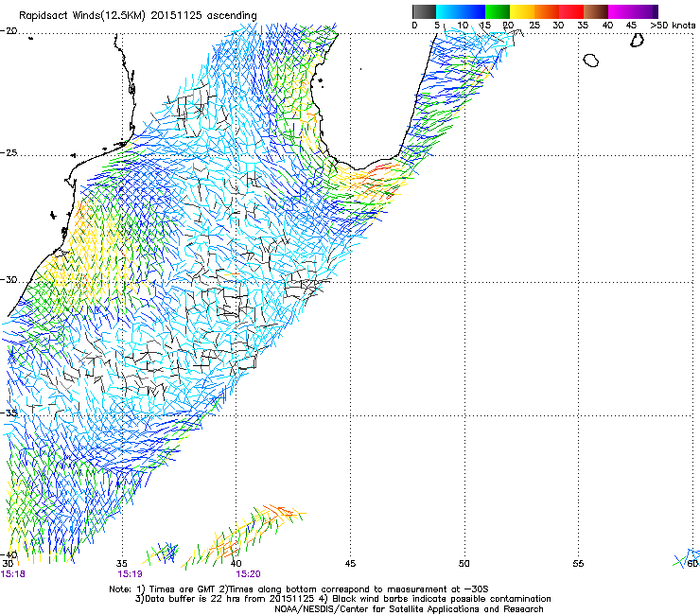Click the "-30" latitude label on left axis
Viewport: 700px width, 615px height.
pyautogui.click(x=9, y=280)
